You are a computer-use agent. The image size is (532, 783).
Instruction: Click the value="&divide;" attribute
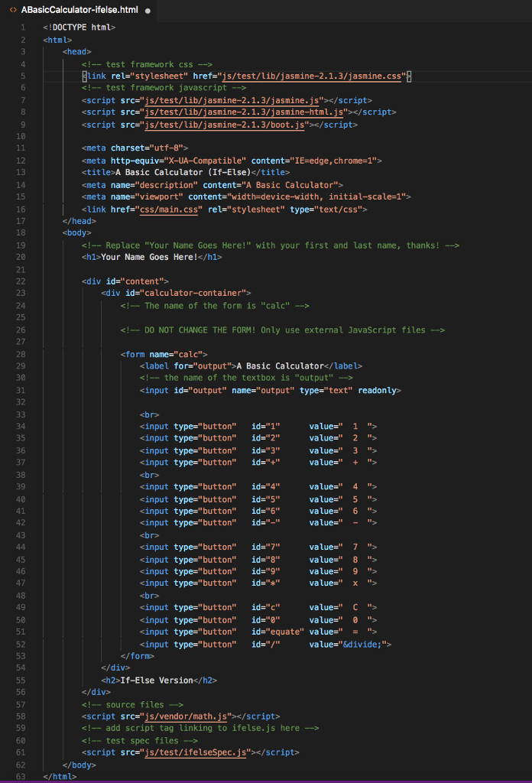click(348, 645)
